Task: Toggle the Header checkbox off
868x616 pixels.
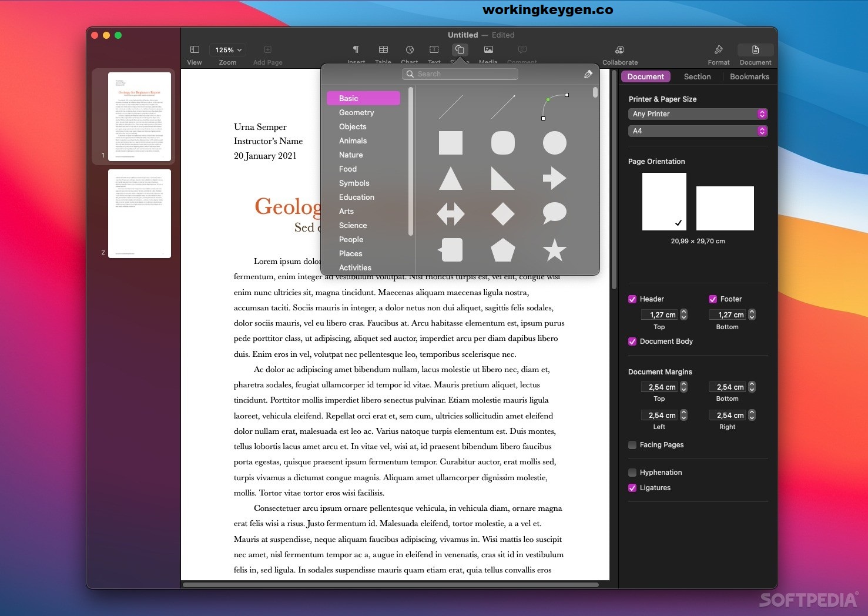Action: [632, 299]
